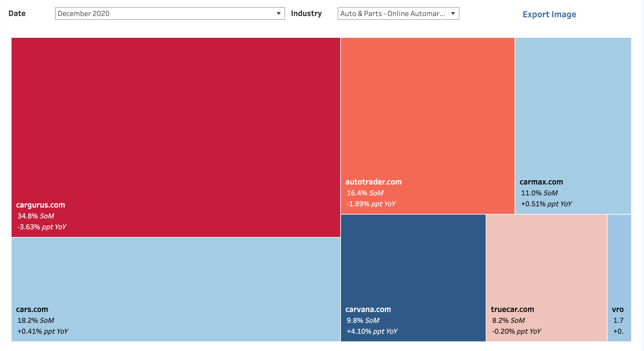Click the cargurus.com label text
644x351 pixels.
click(40, 205)
